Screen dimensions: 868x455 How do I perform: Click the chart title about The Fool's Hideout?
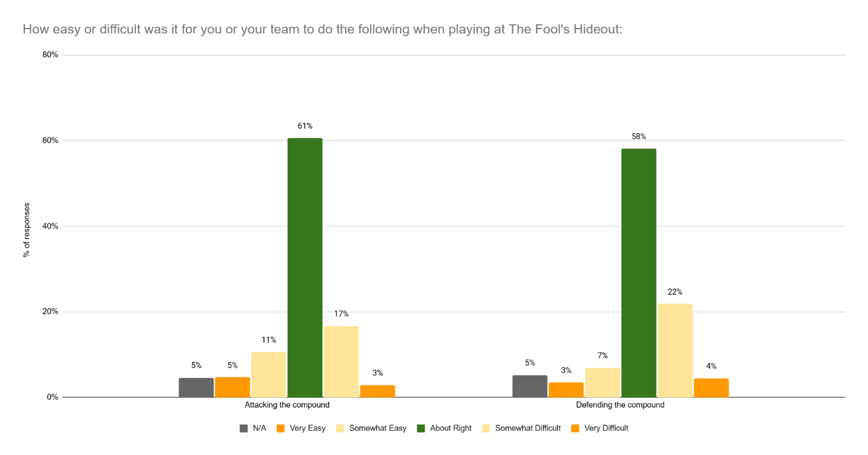322,29
